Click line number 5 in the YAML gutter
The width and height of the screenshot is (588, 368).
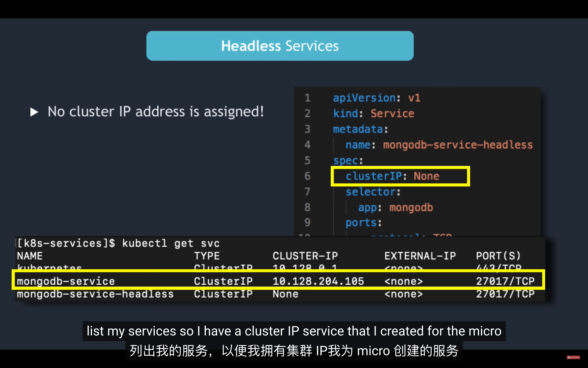[308, 160]
